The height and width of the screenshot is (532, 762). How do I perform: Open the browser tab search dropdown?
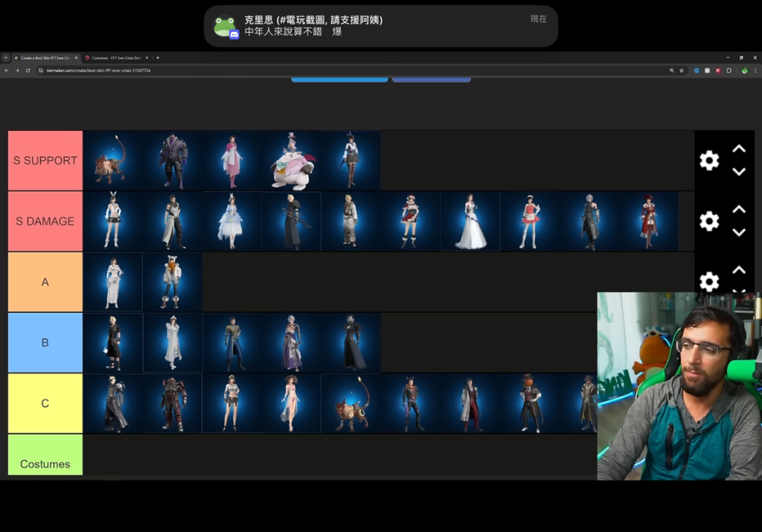point(6,58)
